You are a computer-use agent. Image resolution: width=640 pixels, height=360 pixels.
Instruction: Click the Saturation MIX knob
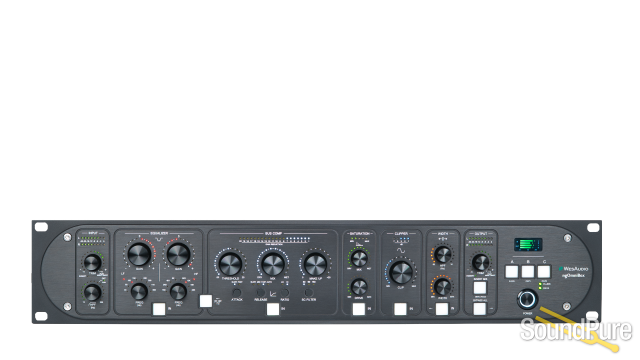pyautogui.click(x=359, y=259)
